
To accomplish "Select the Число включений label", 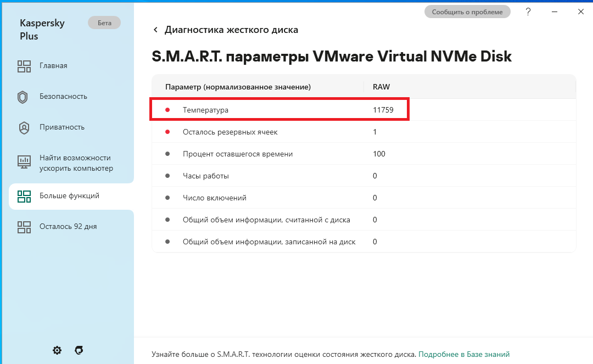I will [x=215, y=198].
